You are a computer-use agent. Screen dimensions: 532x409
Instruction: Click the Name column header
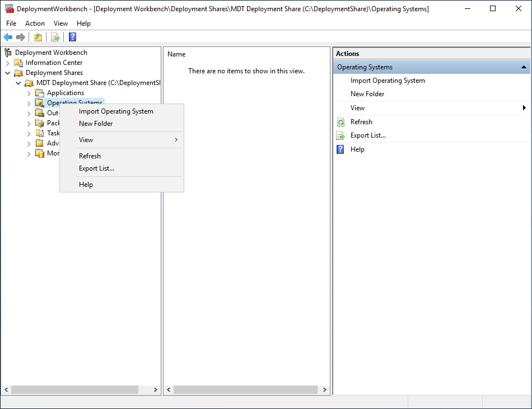[176, 54]
